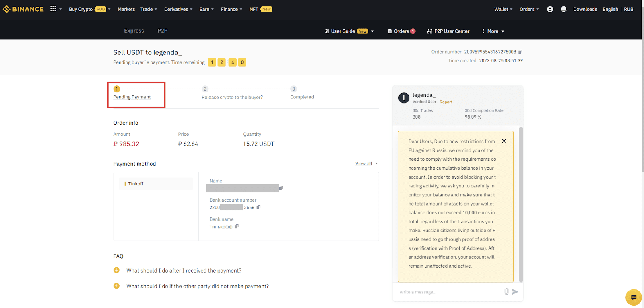Send the chat message arrow
Image resolution: width=644 pixels, height=308 pixels.
coord(515,291)
